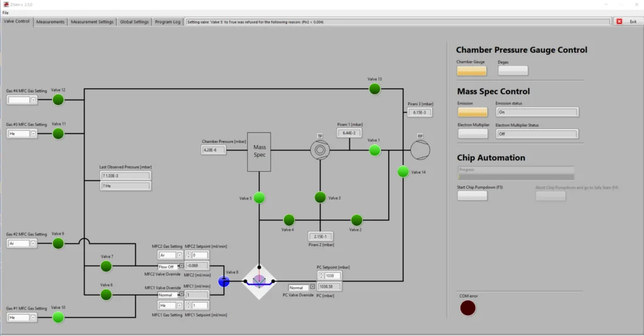The width and height of the screenshot is (644, 336).
Task: Click the Valve 10 green circle
Action: [x=58, y=317]
